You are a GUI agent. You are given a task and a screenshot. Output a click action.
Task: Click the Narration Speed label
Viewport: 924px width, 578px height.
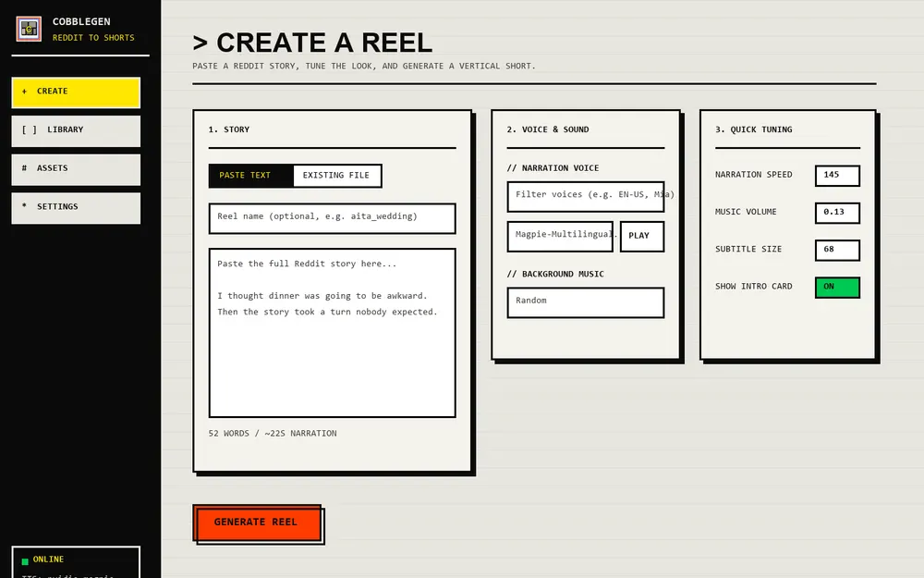tap(754, 175)
